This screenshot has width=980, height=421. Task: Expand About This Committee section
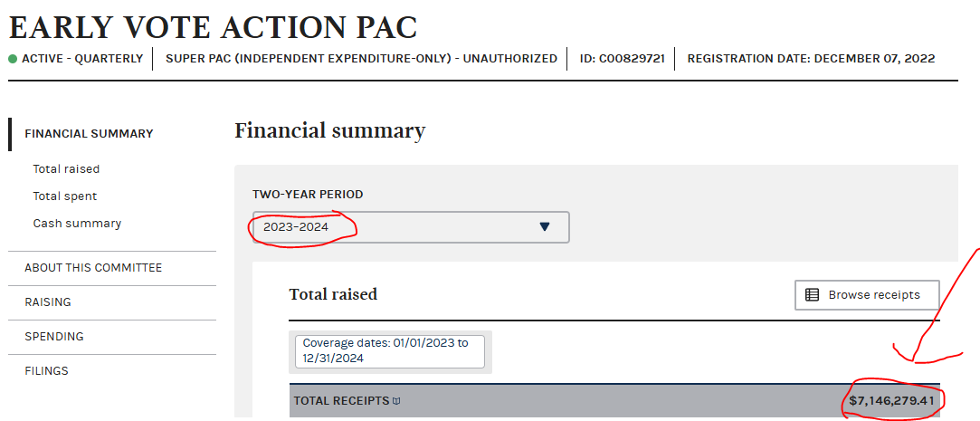coord(93,268)
